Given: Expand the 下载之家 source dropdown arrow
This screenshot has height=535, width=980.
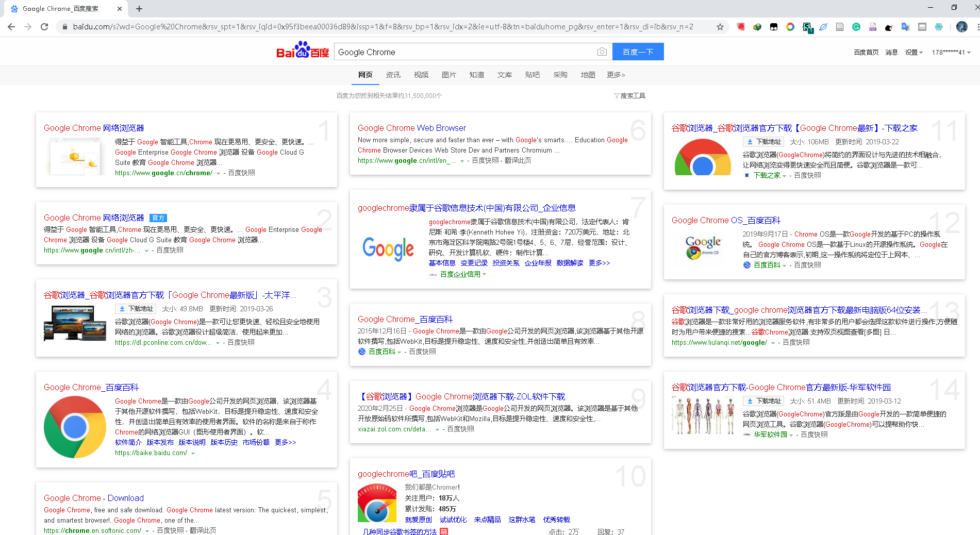Looking at the screenshot, I should point(784,176).
